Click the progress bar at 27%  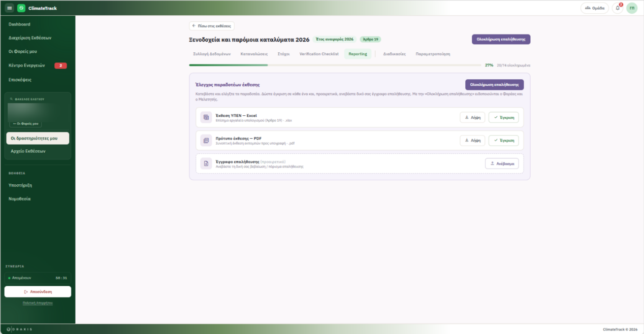[x=335, y=65]
